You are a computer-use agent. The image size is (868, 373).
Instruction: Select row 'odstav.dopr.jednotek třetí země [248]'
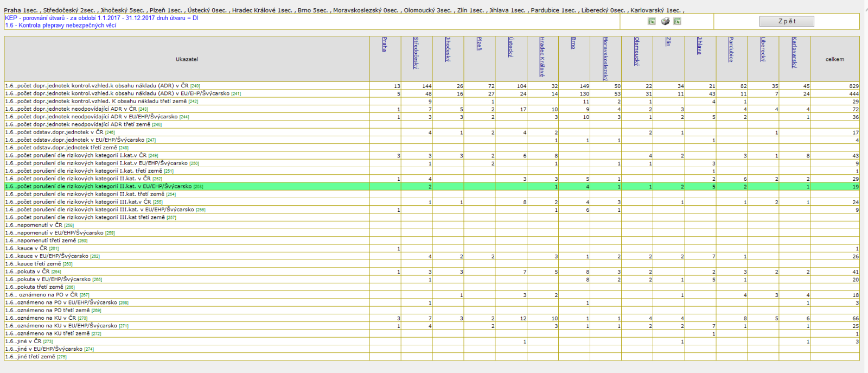(432, 148)
